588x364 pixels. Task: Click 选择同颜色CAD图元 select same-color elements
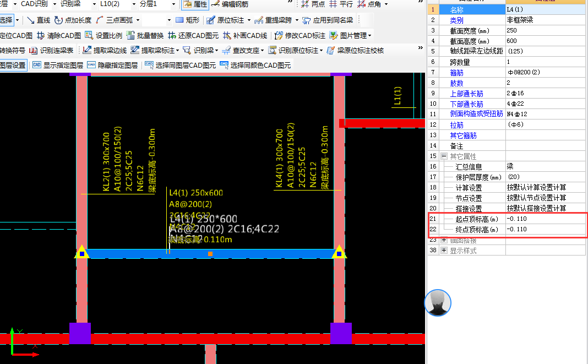255,66
